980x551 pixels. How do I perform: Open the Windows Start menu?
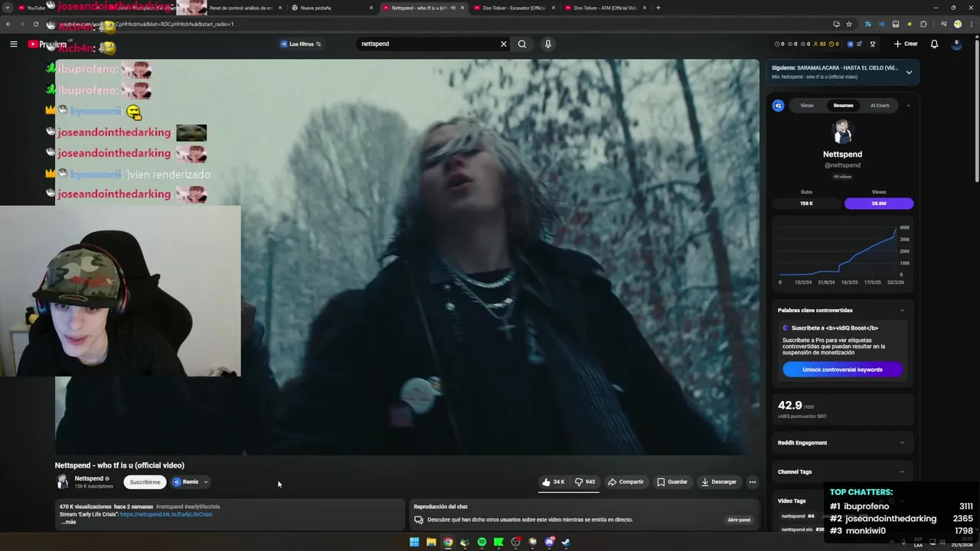click(x=414, y=542)
